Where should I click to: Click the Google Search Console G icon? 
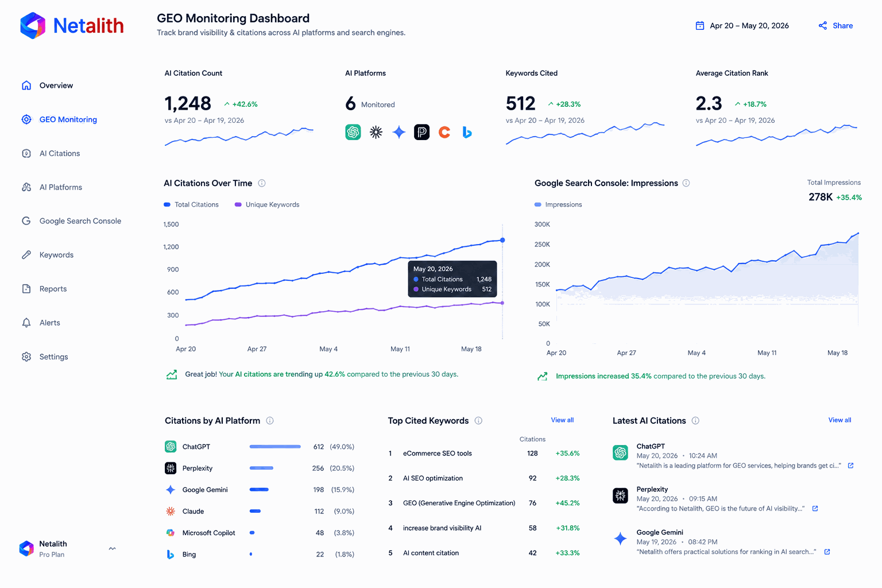(x=26, y=221)
